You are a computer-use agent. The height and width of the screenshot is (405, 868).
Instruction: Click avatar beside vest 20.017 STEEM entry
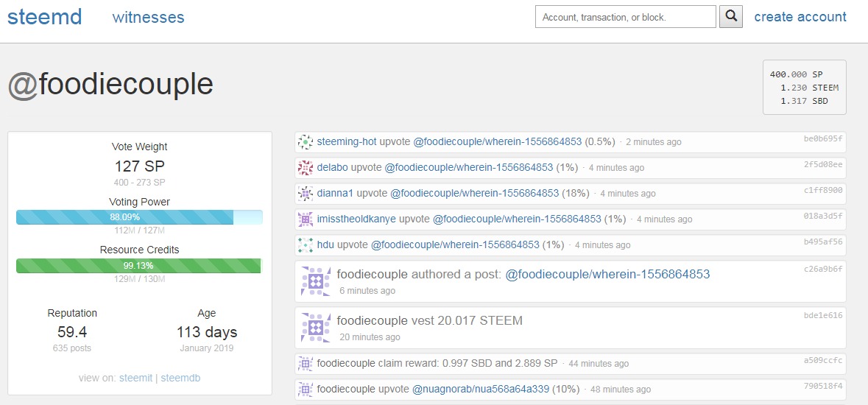(x=316, y=328)
